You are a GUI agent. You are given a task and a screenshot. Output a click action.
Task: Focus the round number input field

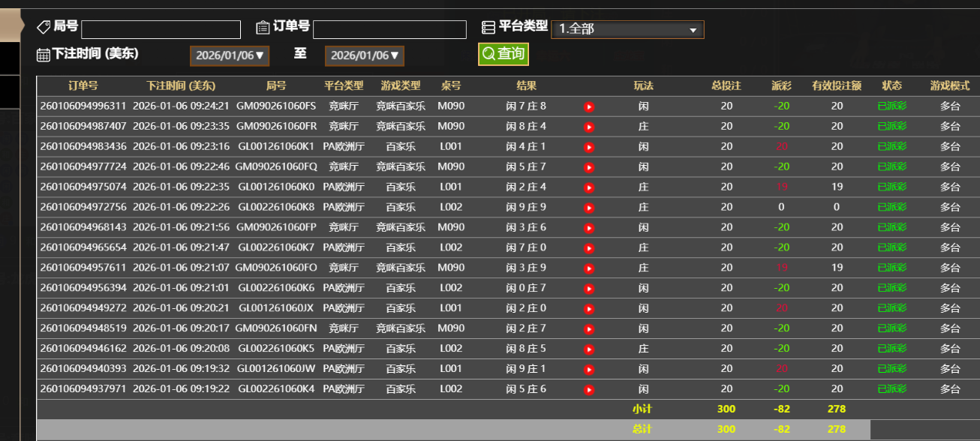point(161,29)
